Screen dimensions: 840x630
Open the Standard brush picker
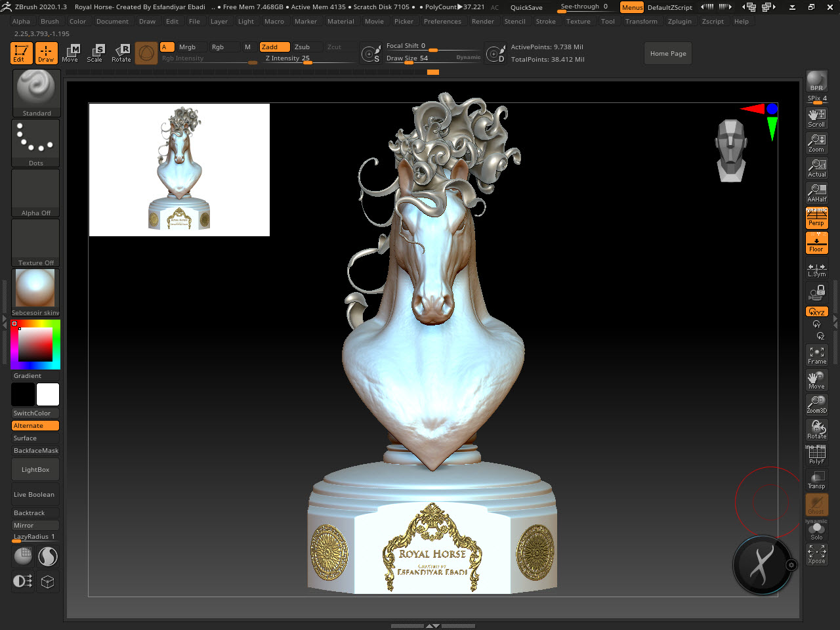36,93
